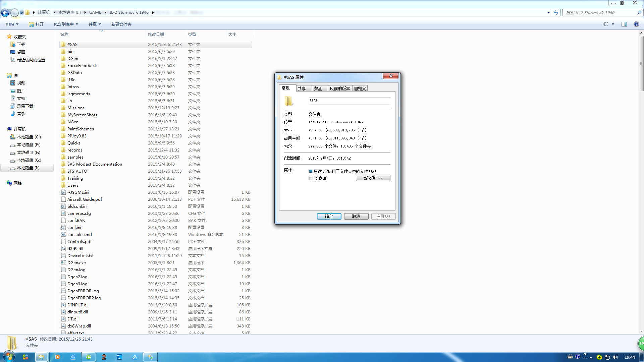
Task: Click the Start menu orb
Action: pyautogui.click(x=9, y=357)
